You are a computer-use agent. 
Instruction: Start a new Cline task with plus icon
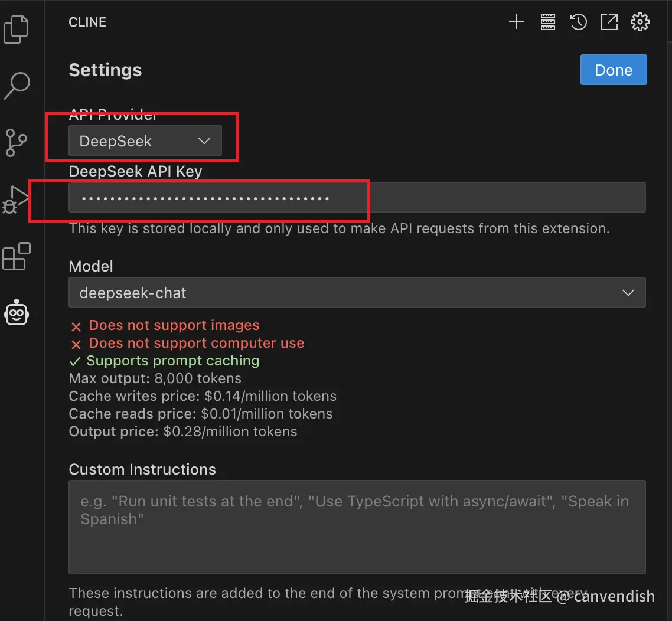point(517,21)
